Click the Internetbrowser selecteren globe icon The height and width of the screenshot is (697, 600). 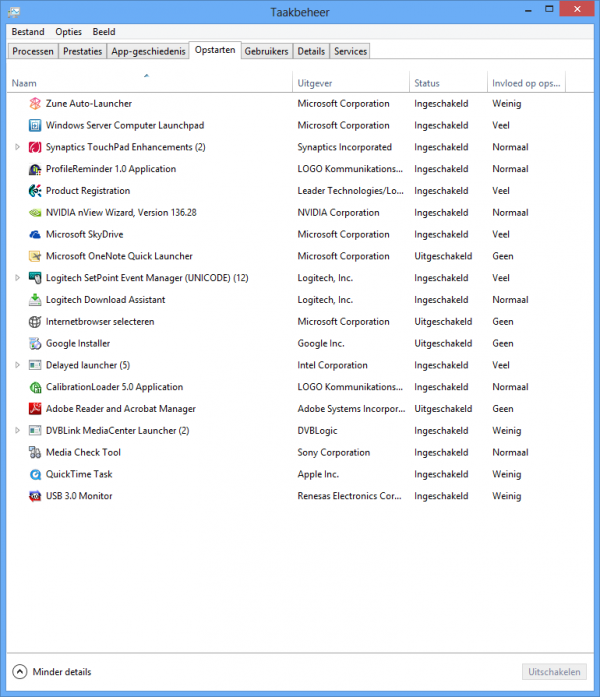coord(35,321)
